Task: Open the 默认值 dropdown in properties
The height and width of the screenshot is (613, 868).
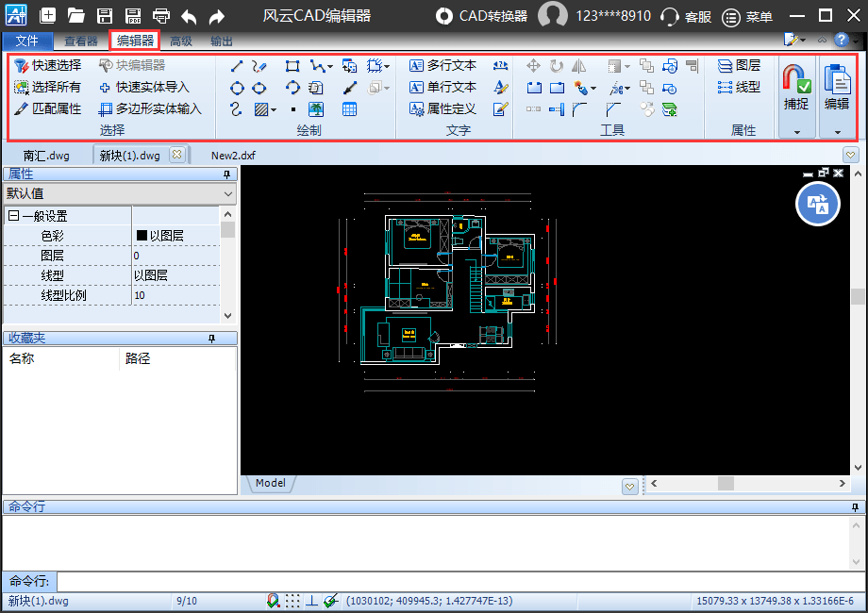Action: (227, 193)
